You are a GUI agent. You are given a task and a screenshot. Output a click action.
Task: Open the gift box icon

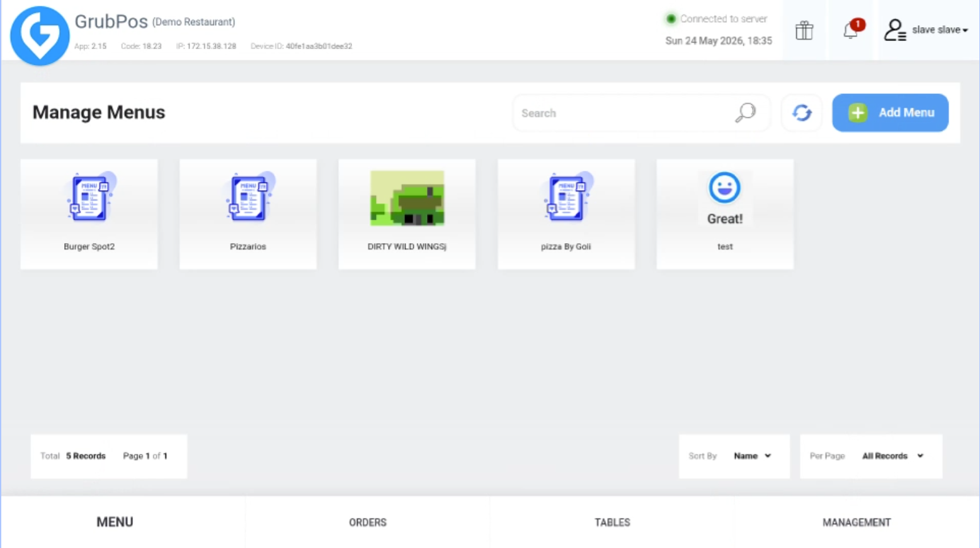pos(804,30)
